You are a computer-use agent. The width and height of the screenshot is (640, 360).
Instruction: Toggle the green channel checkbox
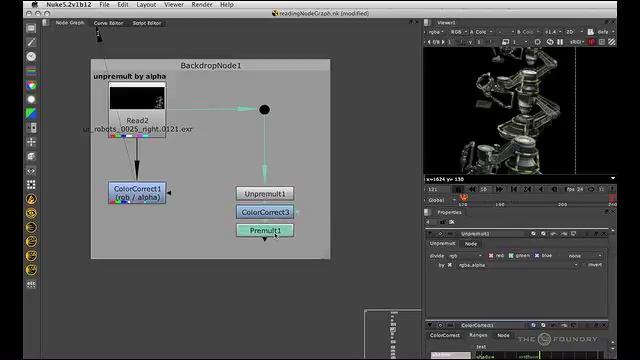(511, 256)
